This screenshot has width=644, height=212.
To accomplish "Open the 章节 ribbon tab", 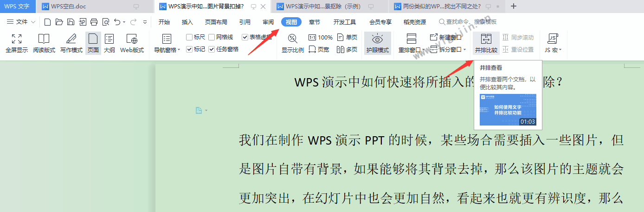I will [315, 22].
